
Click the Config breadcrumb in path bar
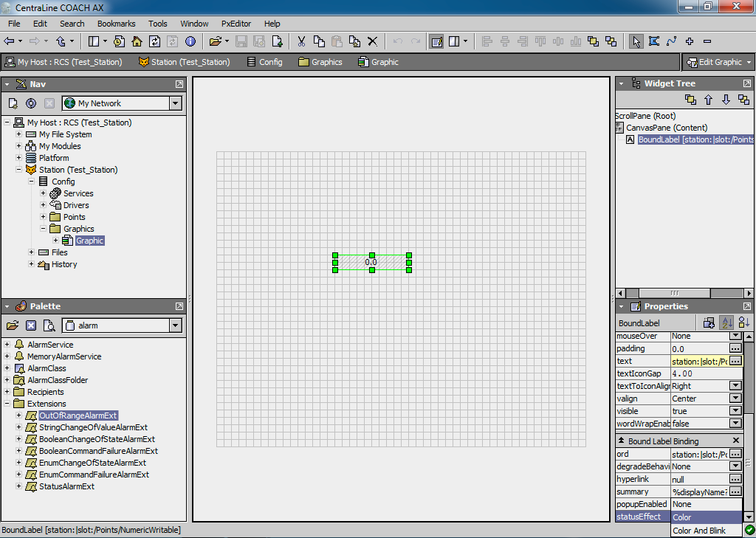265,62
